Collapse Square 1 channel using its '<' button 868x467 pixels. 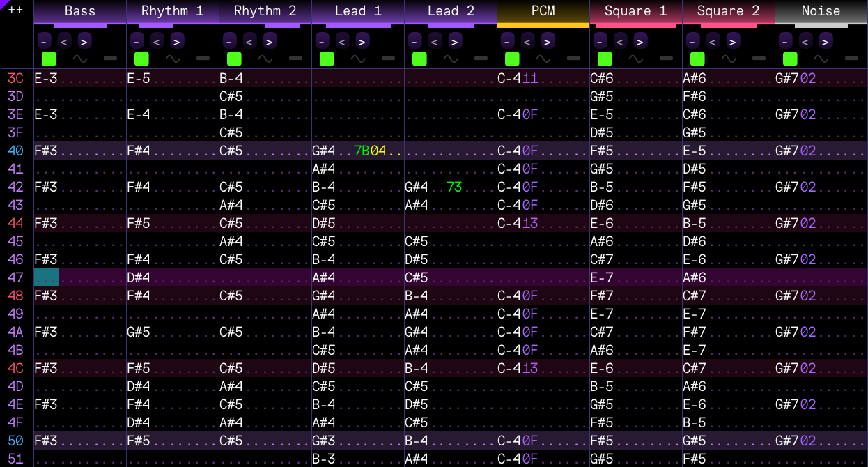click(x=620, y=40)
